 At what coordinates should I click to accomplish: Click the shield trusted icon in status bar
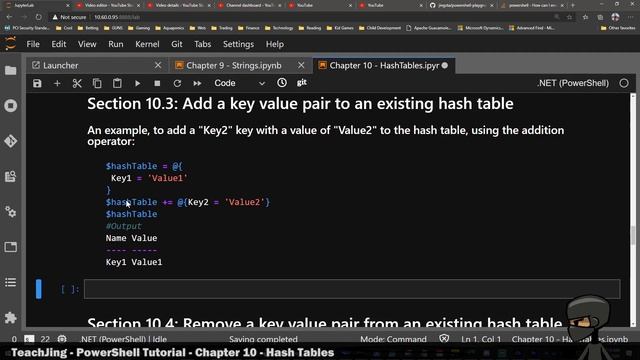click(x=444, y=339)
